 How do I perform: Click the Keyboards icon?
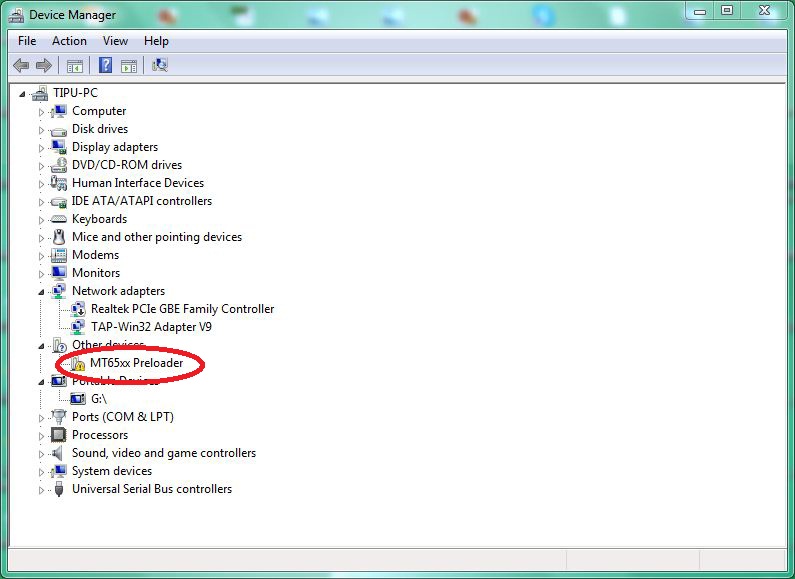click(x=59, y=219)
